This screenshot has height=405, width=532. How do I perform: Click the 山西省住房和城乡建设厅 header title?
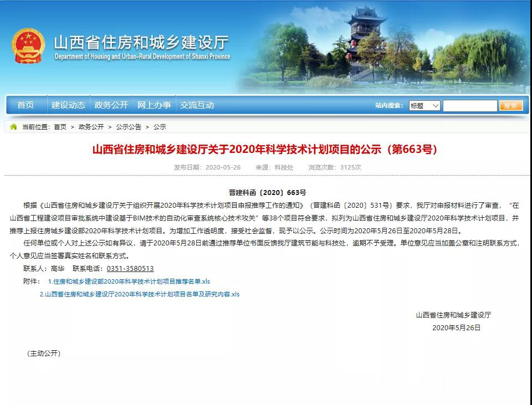141,43
